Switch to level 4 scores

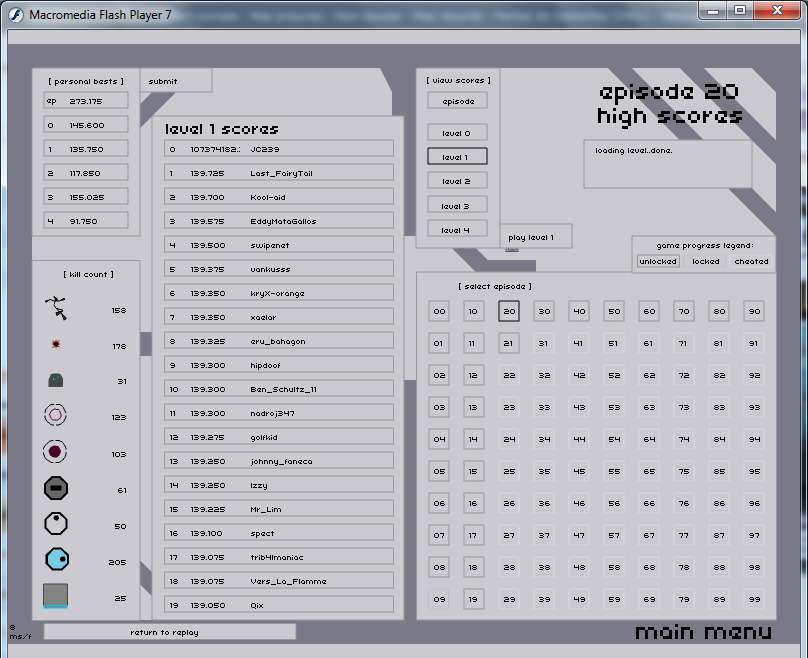click(x=457, y=229)
